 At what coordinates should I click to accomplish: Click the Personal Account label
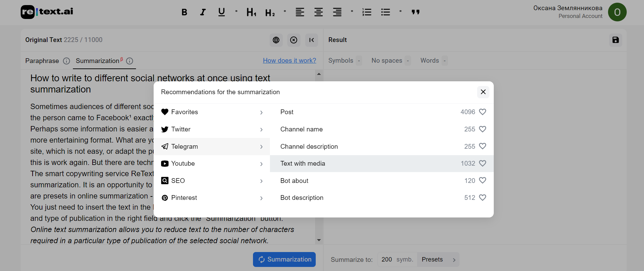coord(580,16)
